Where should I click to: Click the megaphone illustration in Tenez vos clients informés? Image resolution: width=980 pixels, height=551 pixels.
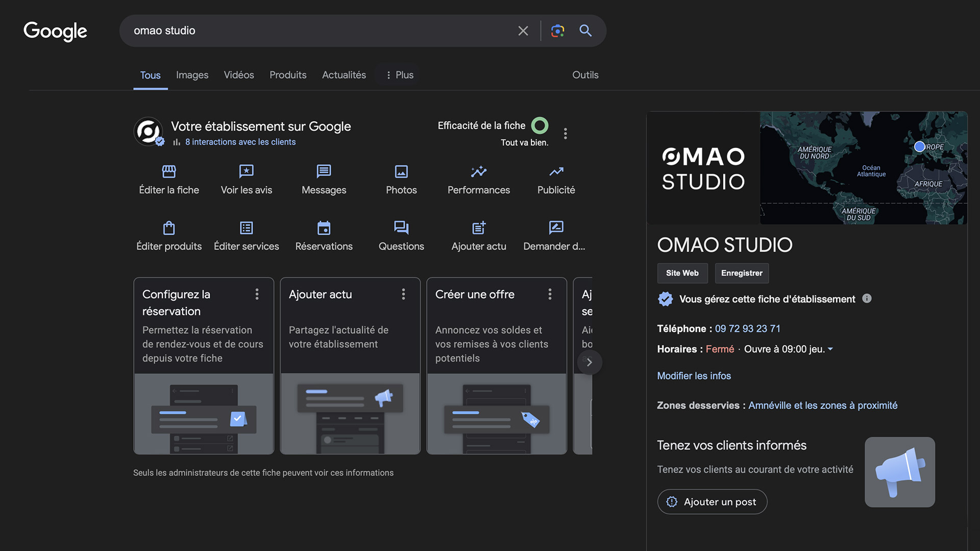[900, 472]
